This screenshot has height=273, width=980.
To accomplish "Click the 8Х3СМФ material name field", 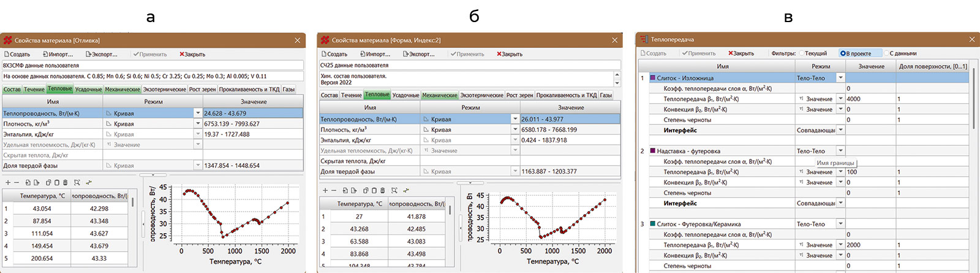I will click(152, 66).
